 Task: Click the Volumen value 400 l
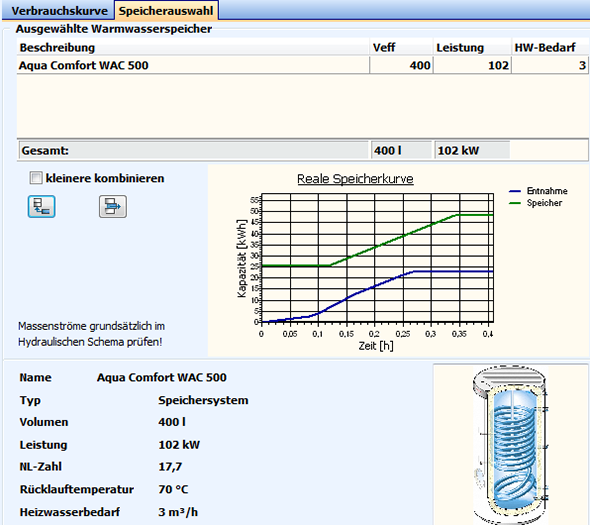coord(172,422)
